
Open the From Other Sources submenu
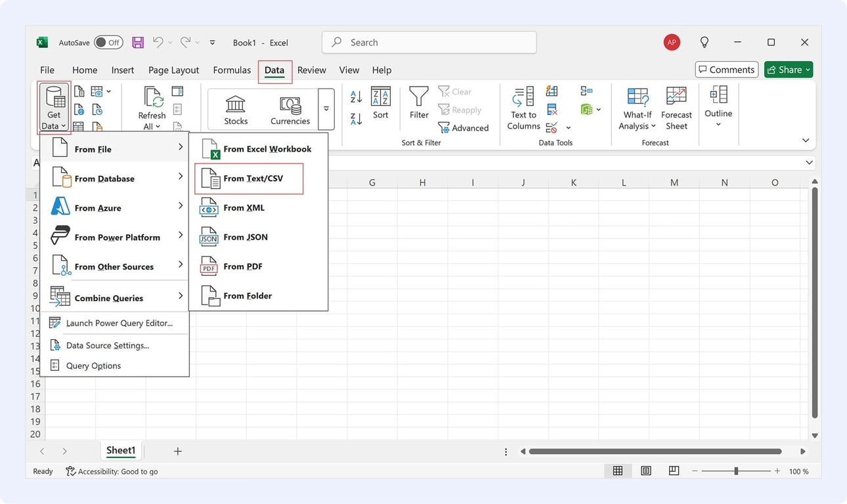pyautogui.click(x=115, y=266)
